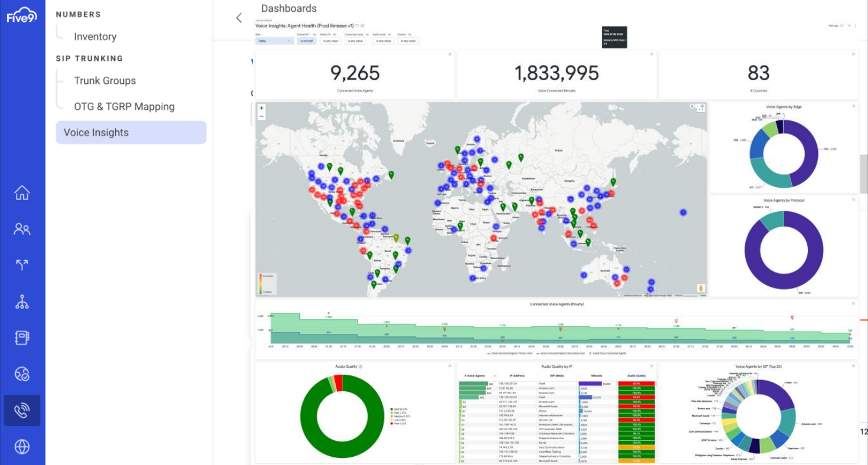The image size is (868, 465).
Task: Open Trunk Groups under SIP Trunking
Action: (105, 81)
